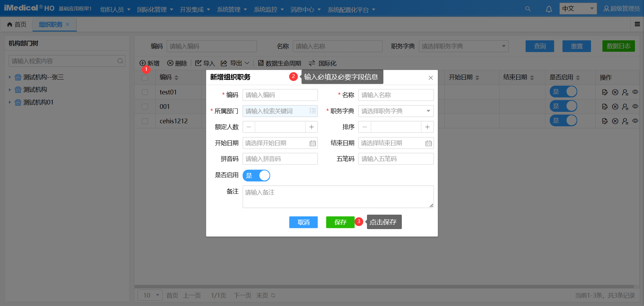Toggle enabled switch for cehis1212 row
The height and width of the screenshot is (306, 644).
point(563,121)
